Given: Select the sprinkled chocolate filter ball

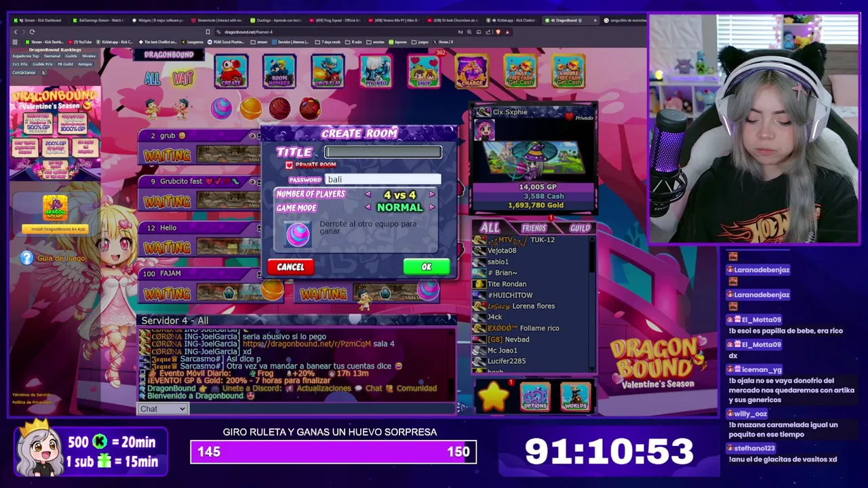Looking at the screenshot, I should [310, 108].
